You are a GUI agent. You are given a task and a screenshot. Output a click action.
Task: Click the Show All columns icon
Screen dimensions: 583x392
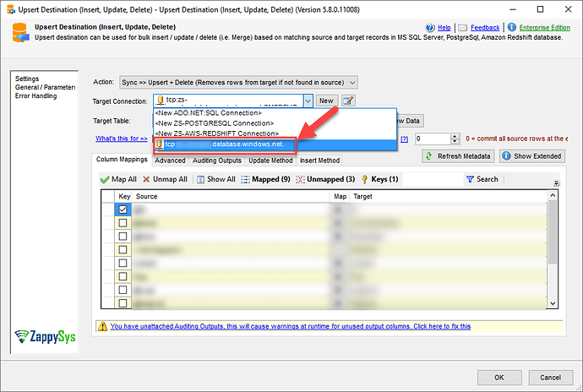coord(199,179)
